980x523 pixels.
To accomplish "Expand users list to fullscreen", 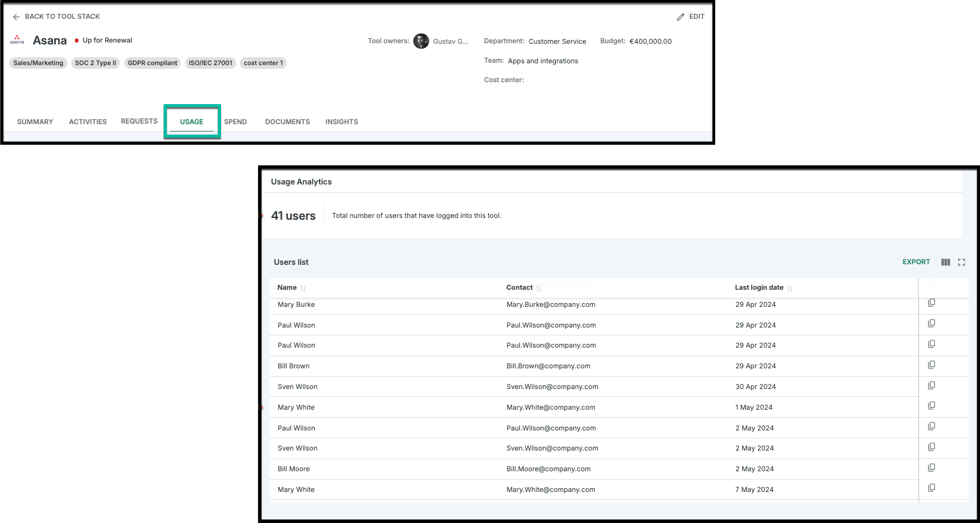I will [x=962, y=262].
